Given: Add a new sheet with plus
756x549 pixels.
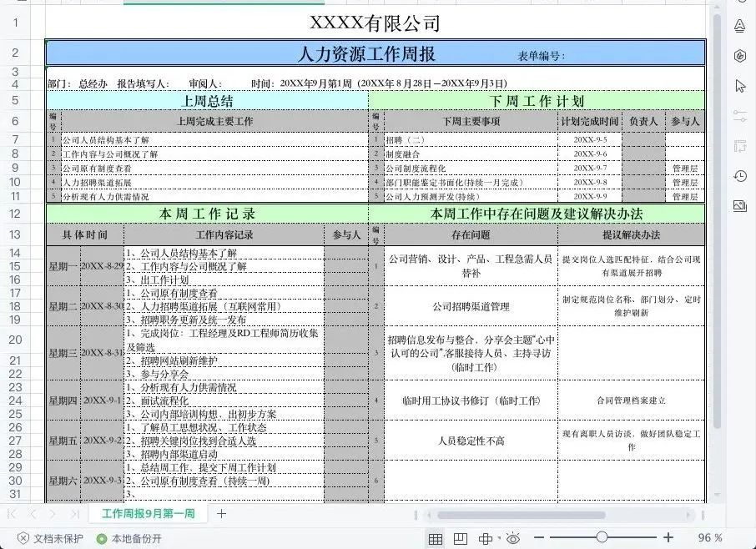Looking at the screenshot, I should 221,514.
